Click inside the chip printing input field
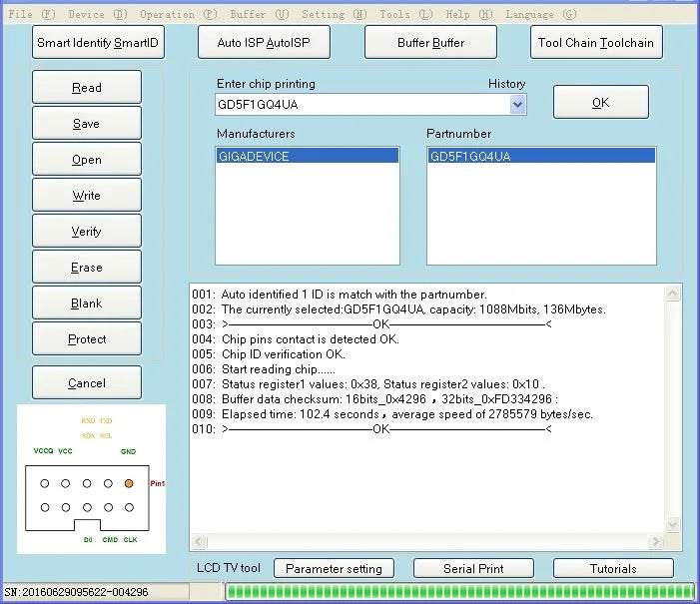This screenshot has height=604, width=700. click(362, 105)
